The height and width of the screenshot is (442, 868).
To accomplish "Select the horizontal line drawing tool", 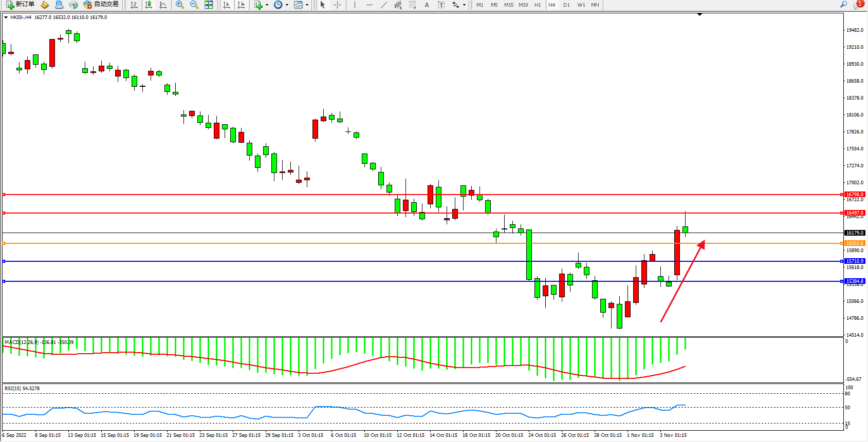I will (369, 5).
